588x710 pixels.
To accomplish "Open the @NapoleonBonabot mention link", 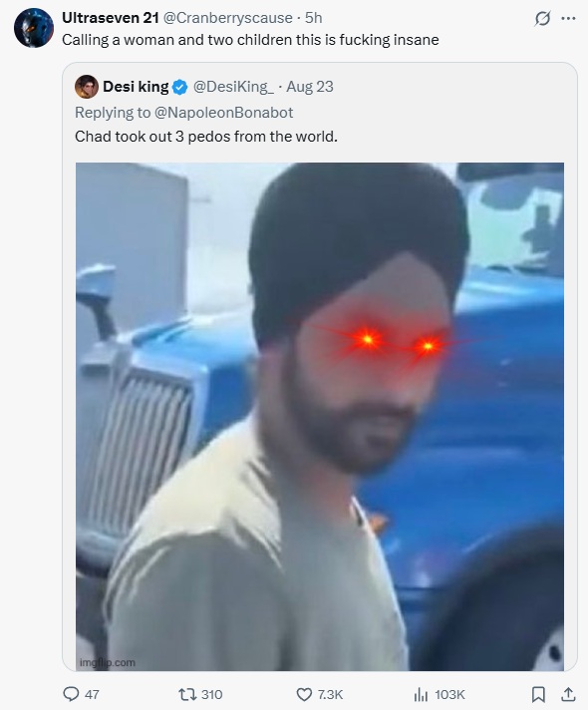I will click(223, 113).
